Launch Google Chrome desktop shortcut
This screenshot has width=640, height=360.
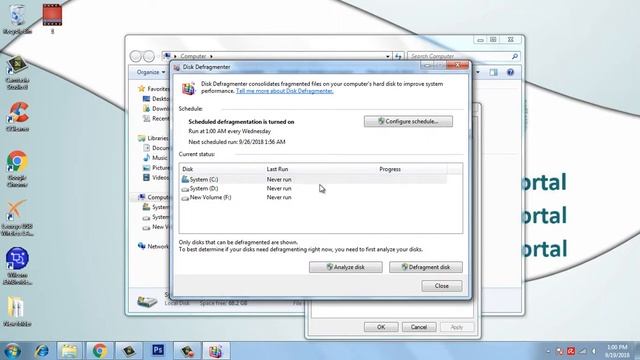[17, 169]
